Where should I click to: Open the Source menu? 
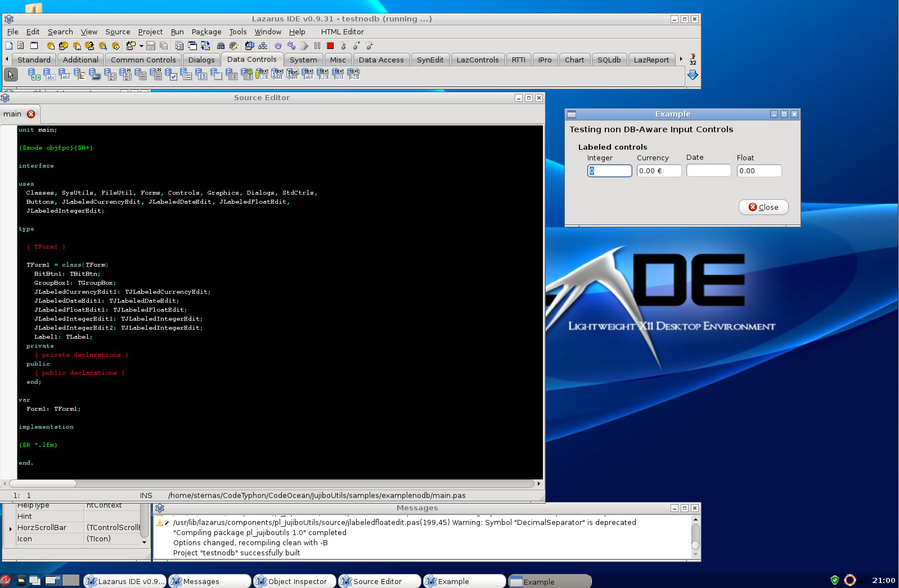coord(118,32)
